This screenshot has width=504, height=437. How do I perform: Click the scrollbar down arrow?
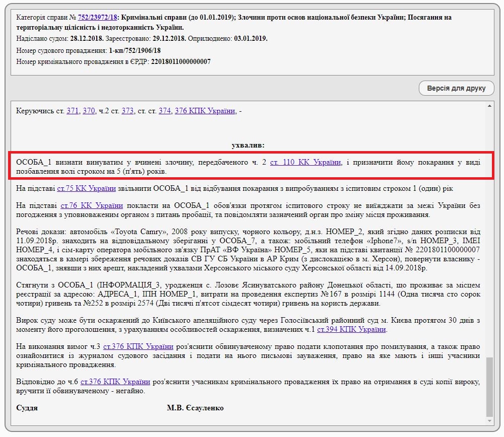click(x=490, y=421)
